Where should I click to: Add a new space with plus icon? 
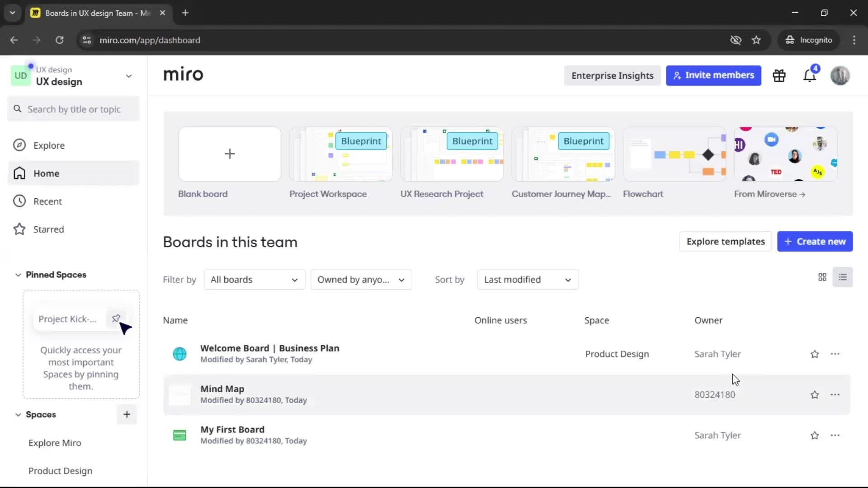(x=127, y=414)
